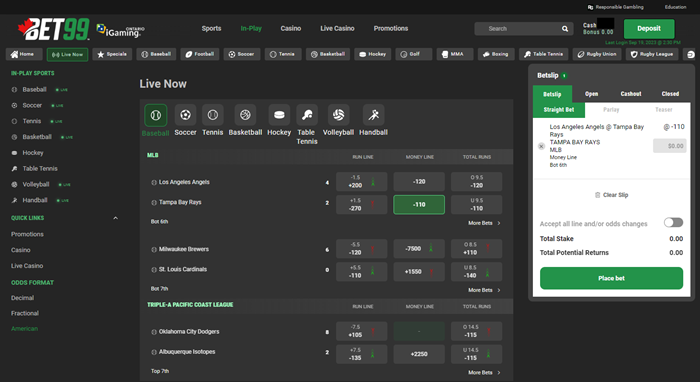Open the In-Play menu
Viewport: 700px width, 382px height.
[251, 28]
